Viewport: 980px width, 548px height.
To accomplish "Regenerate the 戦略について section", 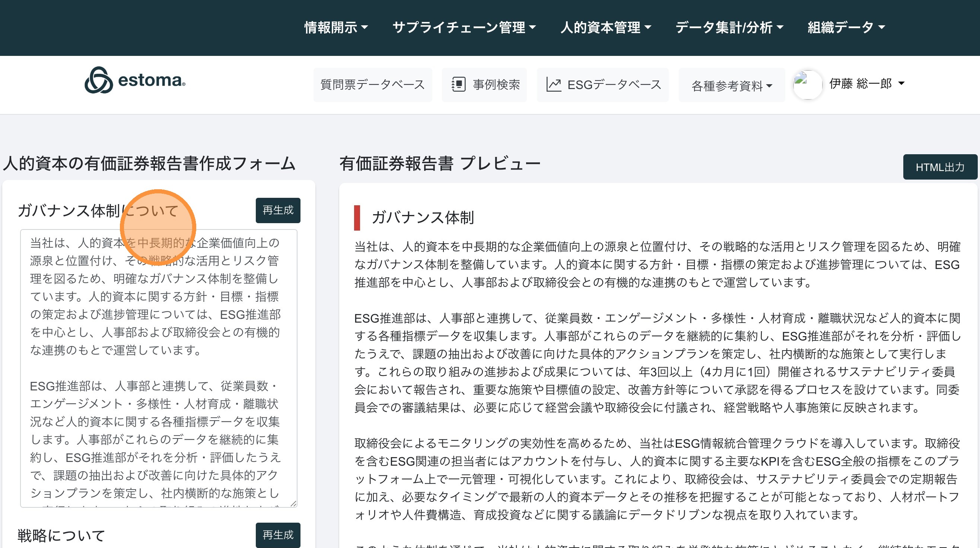I will pos(278,535).
